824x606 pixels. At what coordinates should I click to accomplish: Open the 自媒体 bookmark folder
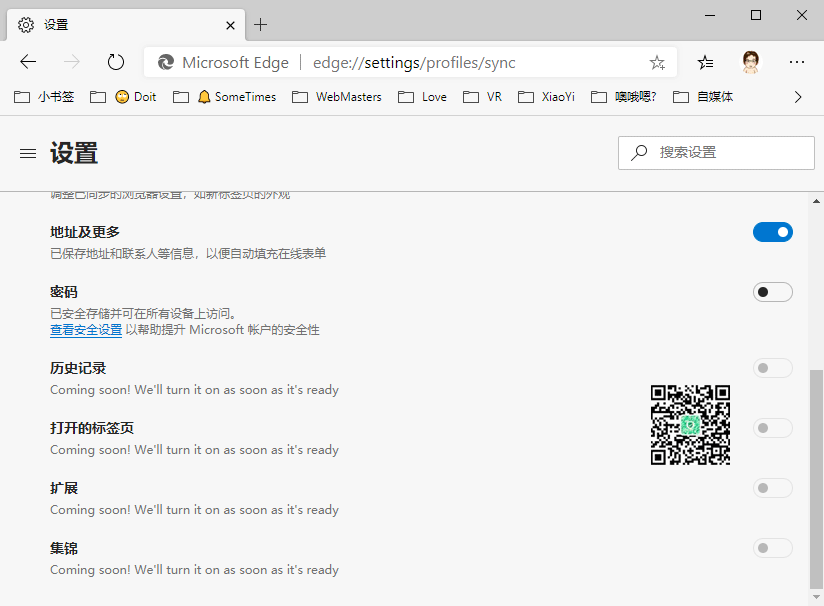click(x=704, y=97)
